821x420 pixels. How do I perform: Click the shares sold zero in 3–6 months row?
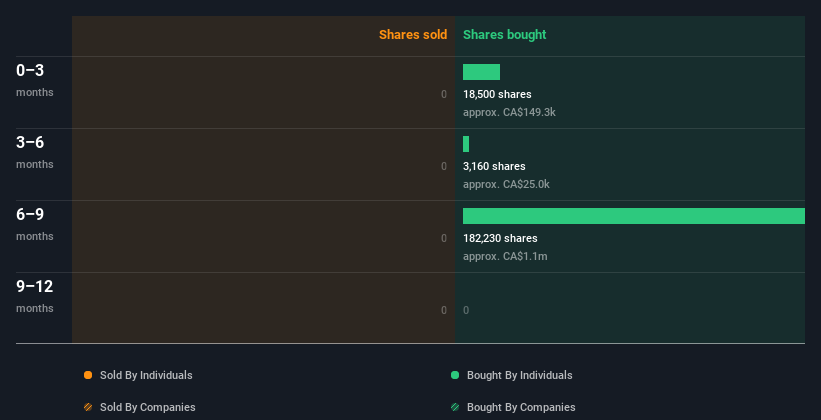444,166
